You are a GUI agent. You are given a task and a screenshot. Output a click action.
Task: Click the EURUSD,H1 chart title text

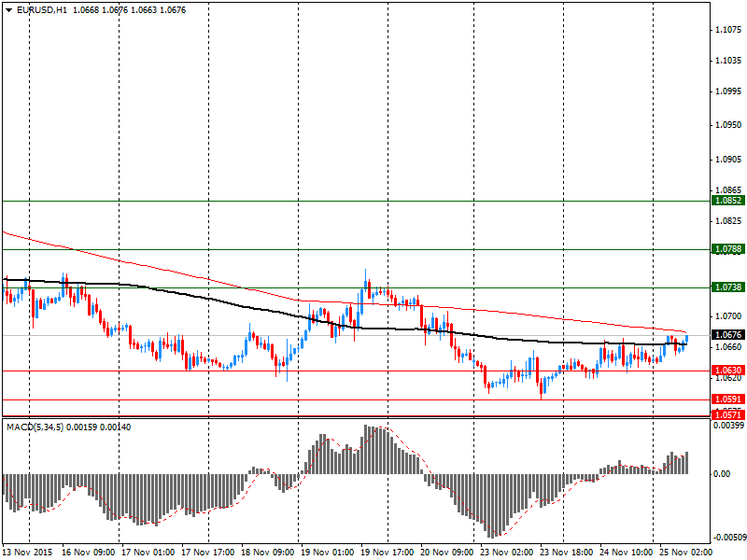(x=42, y=10)
